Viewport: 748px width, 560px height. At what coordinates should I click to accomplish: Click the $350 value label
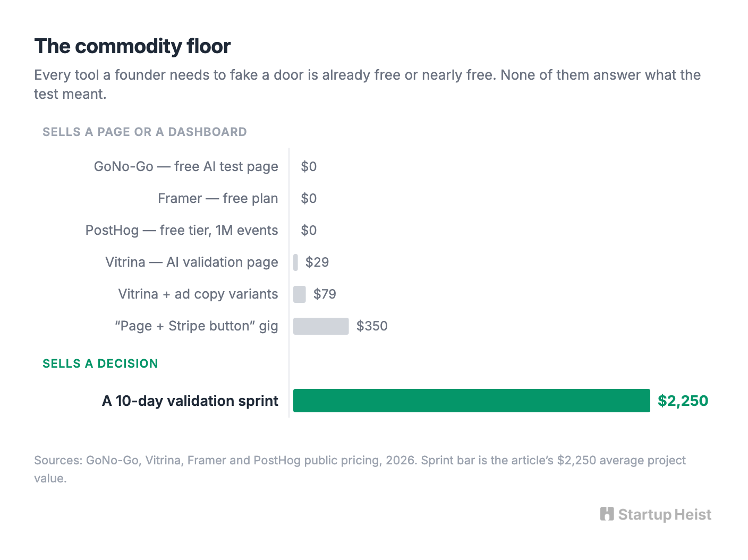(x=372, y=326)
